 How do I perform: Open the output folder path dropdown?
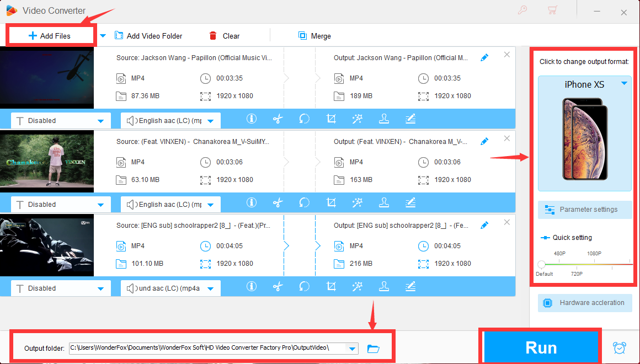click(x=351, y=349)
